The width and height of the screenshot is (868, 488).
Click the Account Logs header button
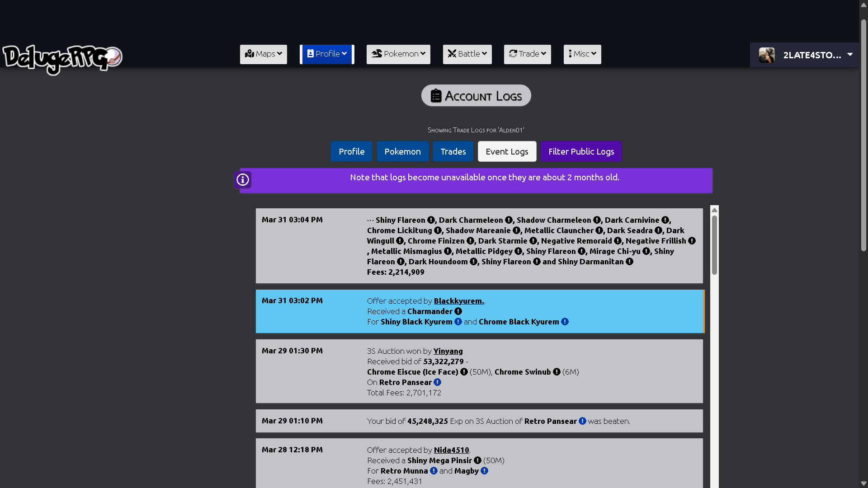[476, 95]
